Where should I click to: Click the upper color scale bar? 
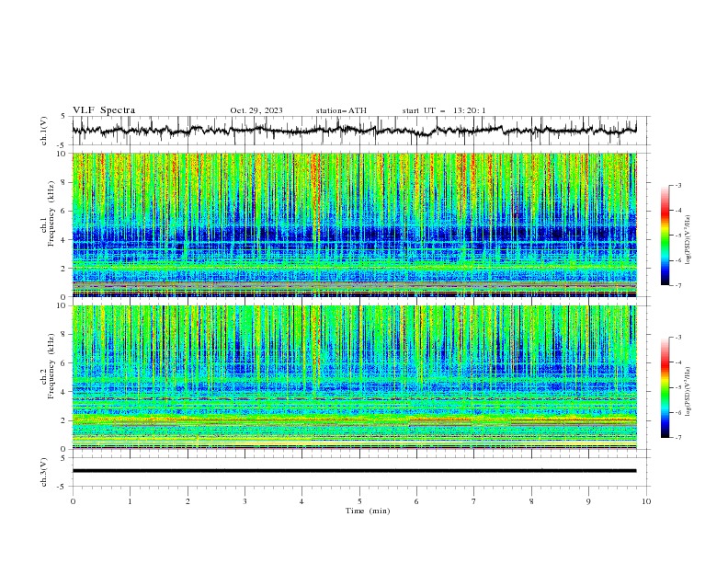[x=665, y=236]
